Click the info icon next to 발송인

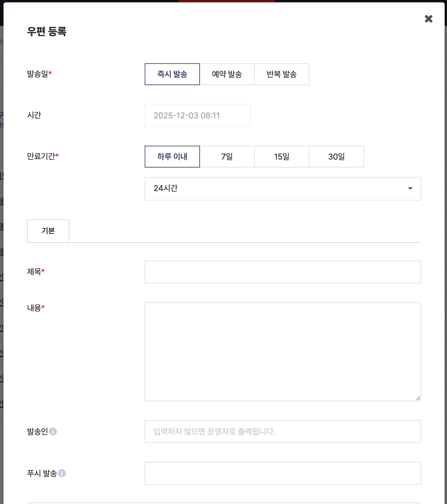click(53, 431)
